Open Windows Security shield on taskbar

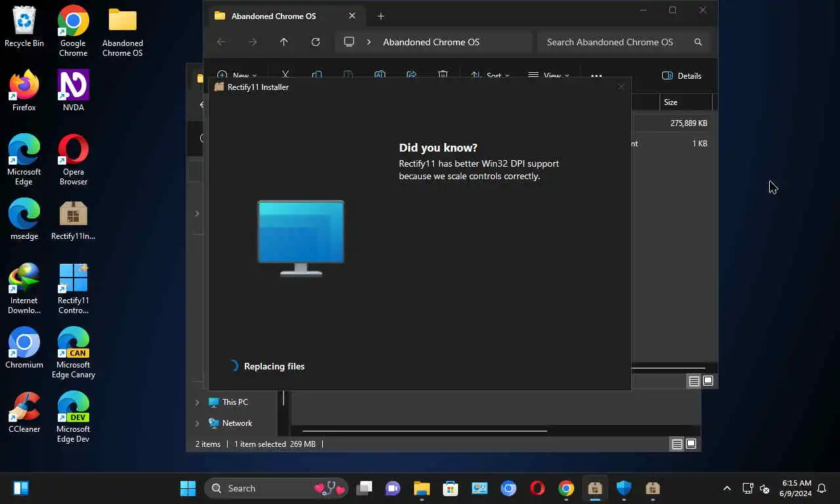623,488
